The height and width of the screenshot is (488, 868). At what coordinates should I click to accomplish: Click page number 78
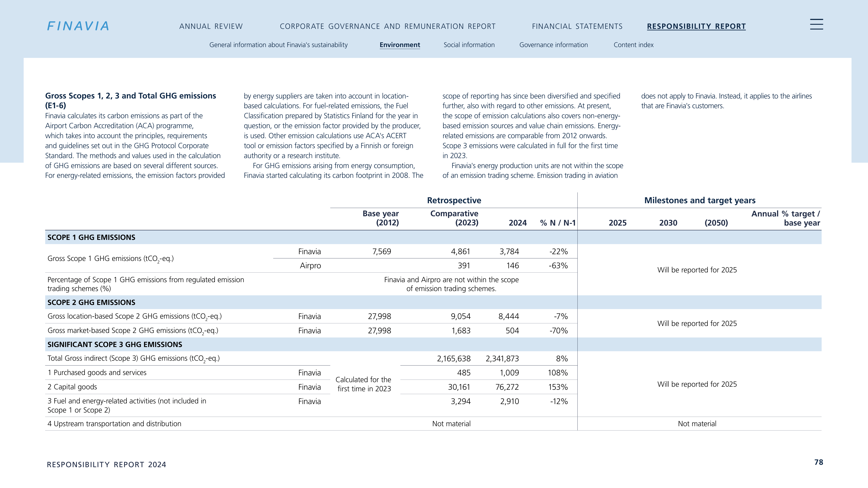click(x=819, y=462)
